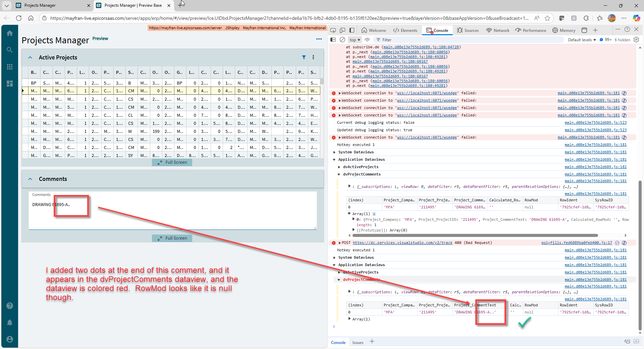Open the Active Projects overflow menu
The width and height of the screenshot is (644, 349).
pyautogui.click(x=313, y=57)
